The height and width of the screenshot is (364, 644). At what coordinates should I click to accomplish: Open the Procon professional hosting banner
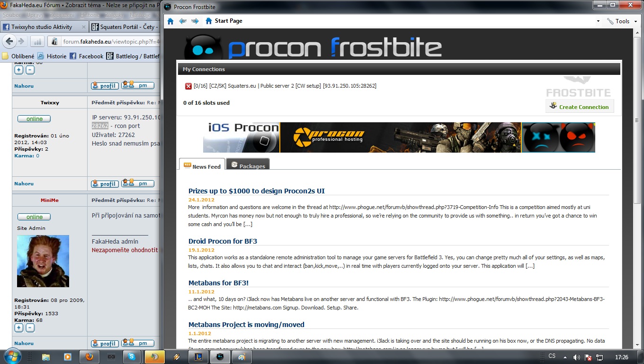click(401, 137)
